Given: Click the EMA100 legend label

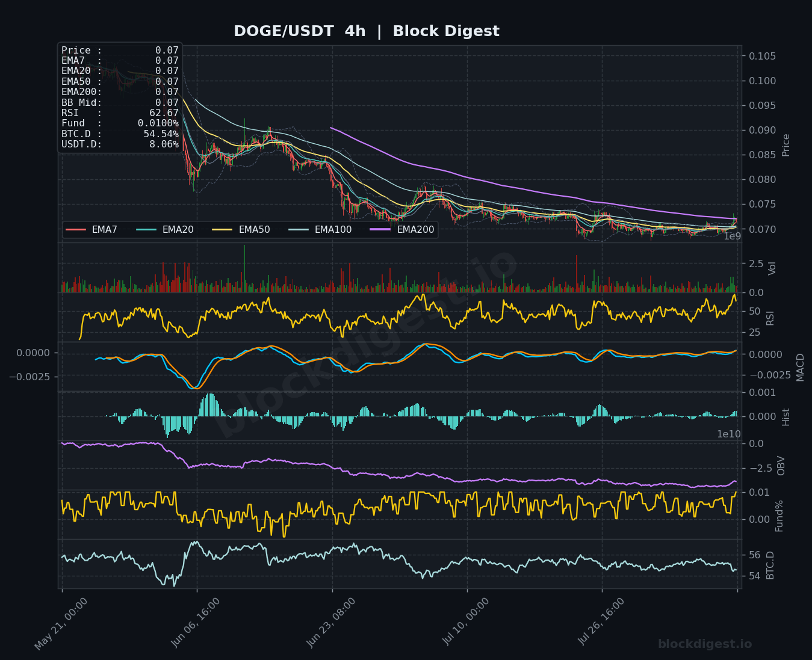Looking at the screenshot, I should point(333,230).
